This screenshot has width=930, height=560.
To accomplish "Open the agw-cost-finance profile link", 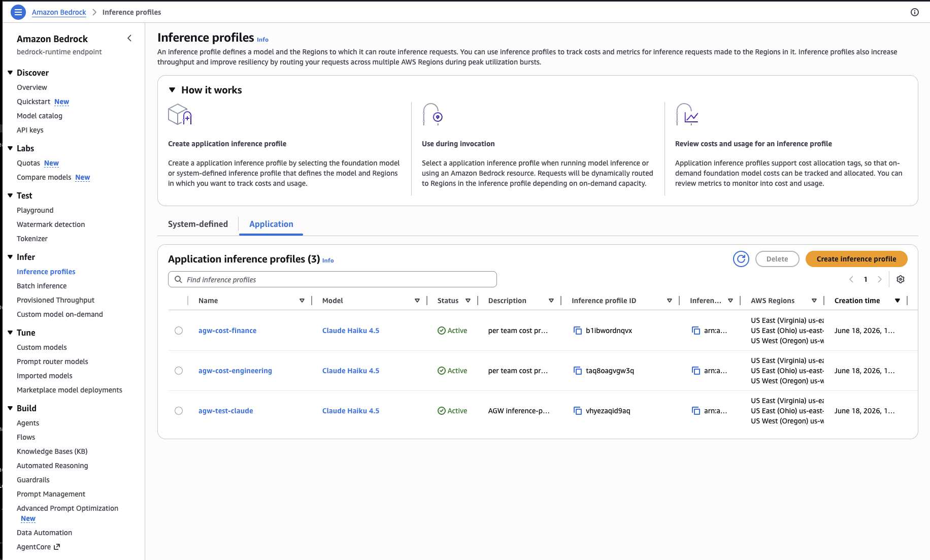I will [227, 331].
